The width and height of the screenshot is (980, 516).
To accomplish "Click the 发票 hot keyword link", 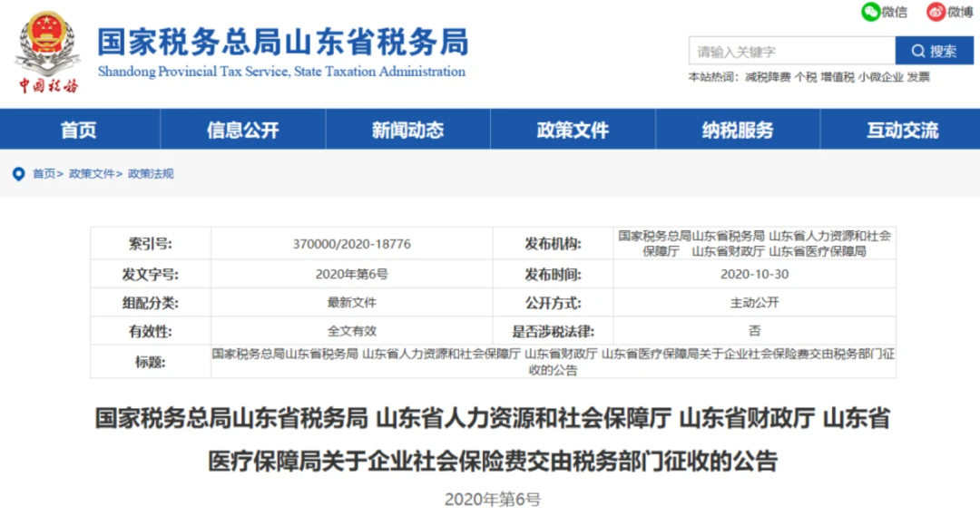I will [918, 77].
